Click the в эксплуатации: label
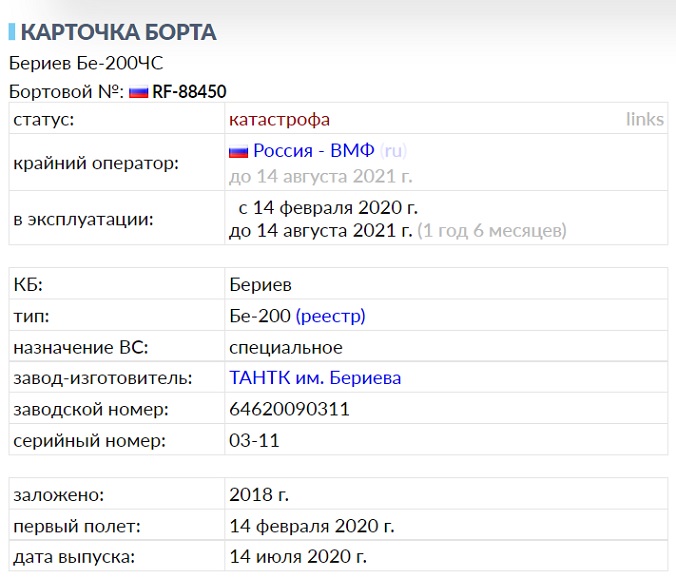Image resolution: width=676 pixels, height=578 pixels. click(x=84, y=219)
